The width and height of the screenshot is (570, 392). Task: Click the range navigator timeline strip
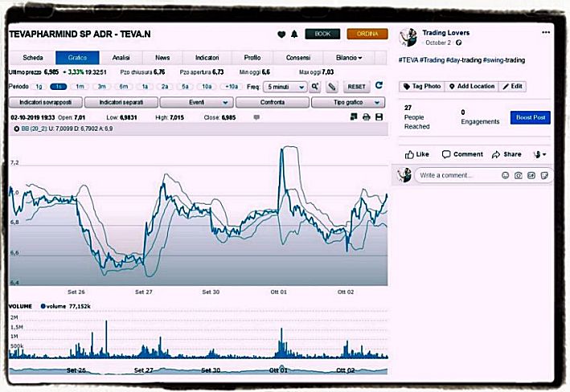pyautogui.click(x=199, y=370)
